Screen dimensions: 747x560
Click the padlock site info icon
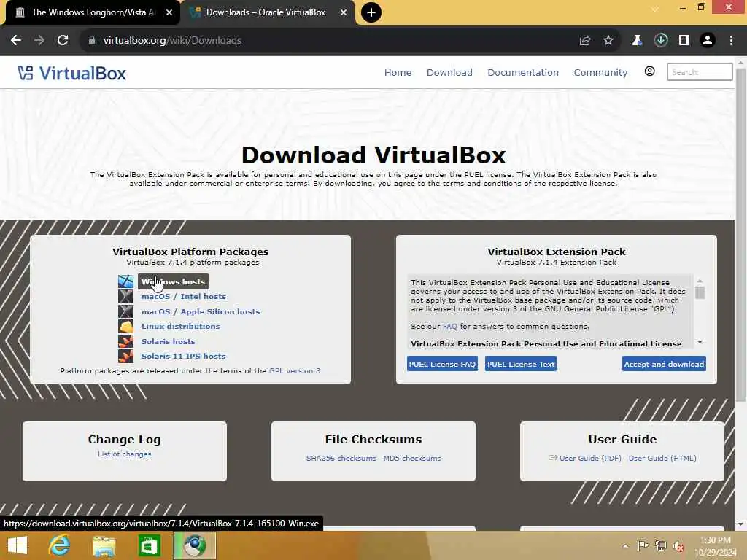92,41
